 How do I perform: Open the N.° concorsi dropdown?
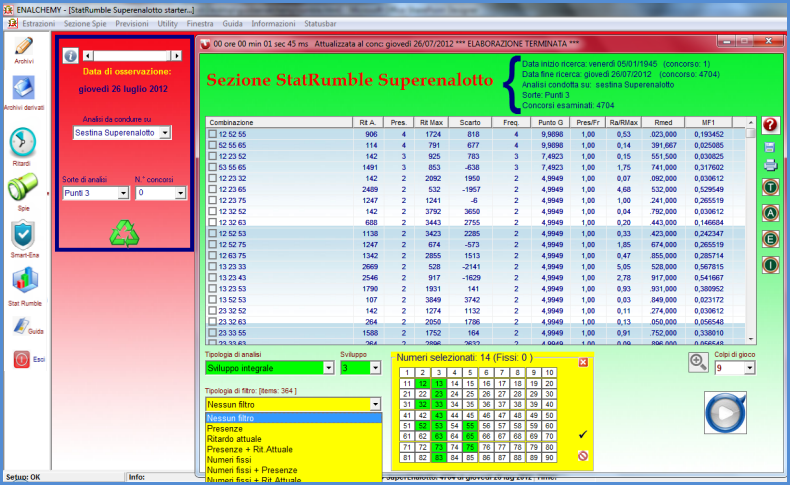180,193
